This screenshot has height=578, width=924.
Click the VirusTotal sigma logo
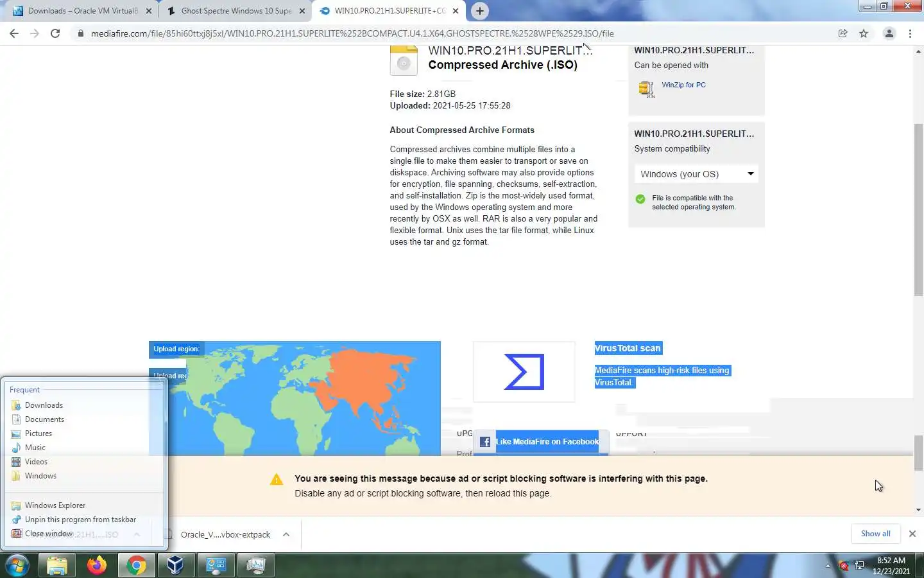click(524, 372)
